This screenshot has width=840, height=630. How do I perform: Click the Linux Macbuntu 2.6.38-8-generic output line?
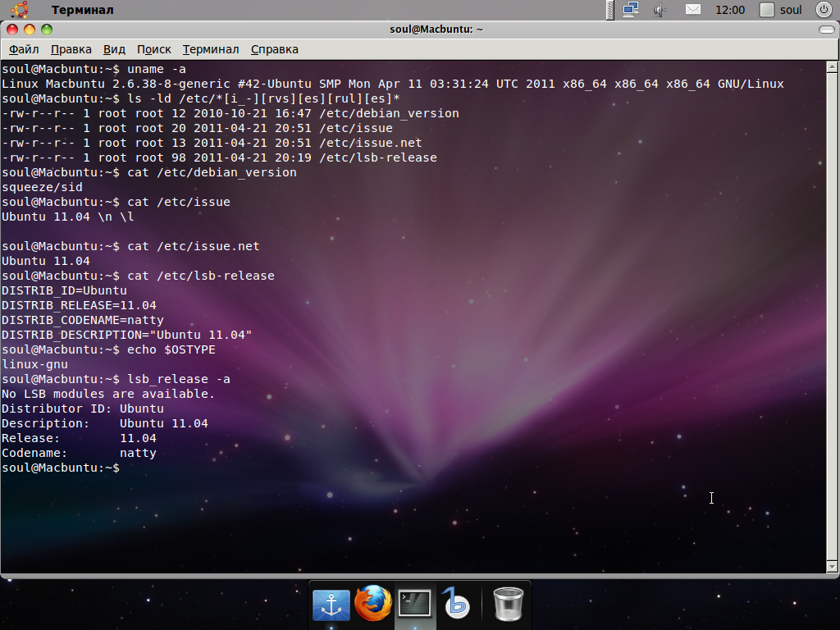(x=393, y=84)
